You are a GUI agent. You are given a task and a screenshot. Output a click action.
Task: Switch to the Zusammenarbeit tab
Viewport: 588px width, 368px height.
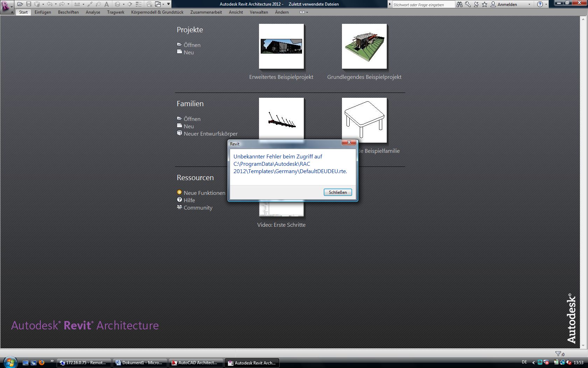pyautogui.click(x=206, y=12)
